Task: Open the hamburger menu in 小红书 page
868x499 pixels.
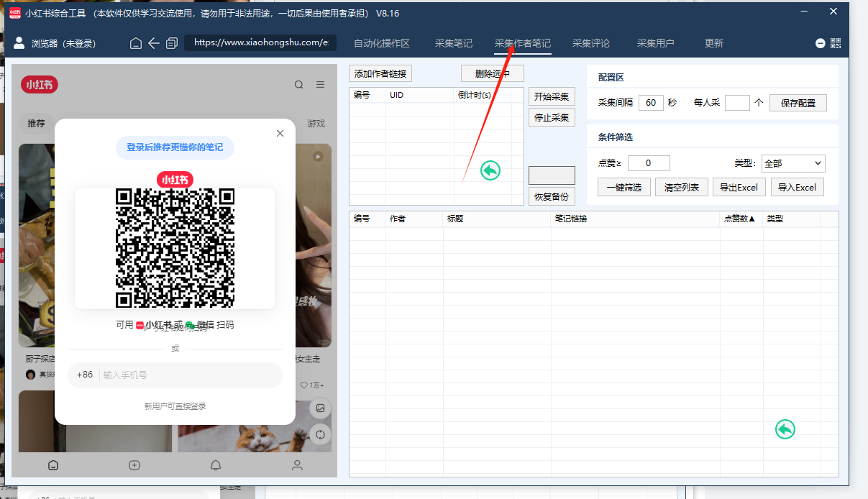Action: [x=320, y=85]
